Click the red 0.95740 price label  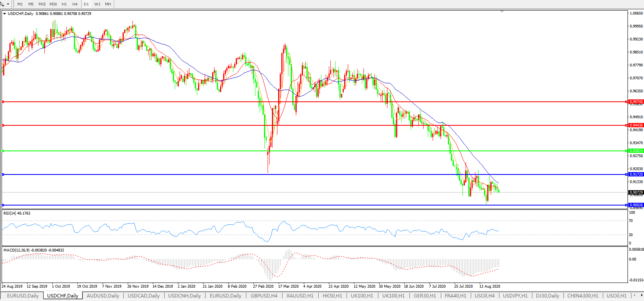click(x=636, y=102)
